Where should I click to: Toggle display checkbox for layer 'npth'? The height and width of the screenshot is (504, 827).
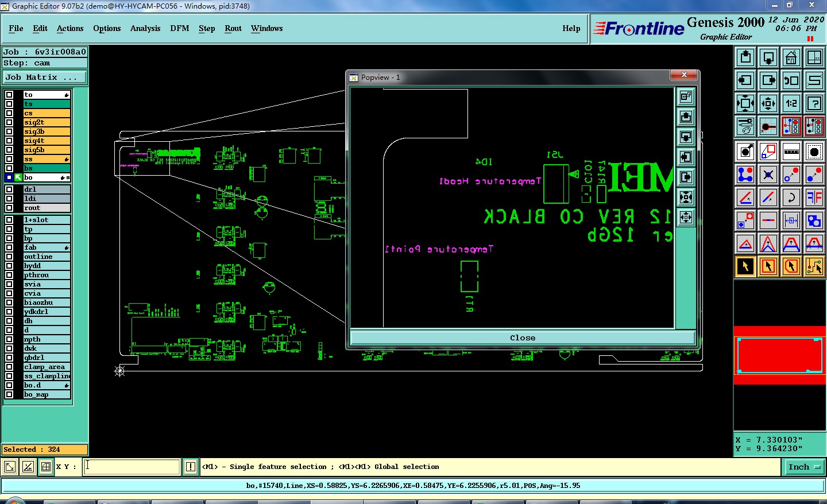9,339
